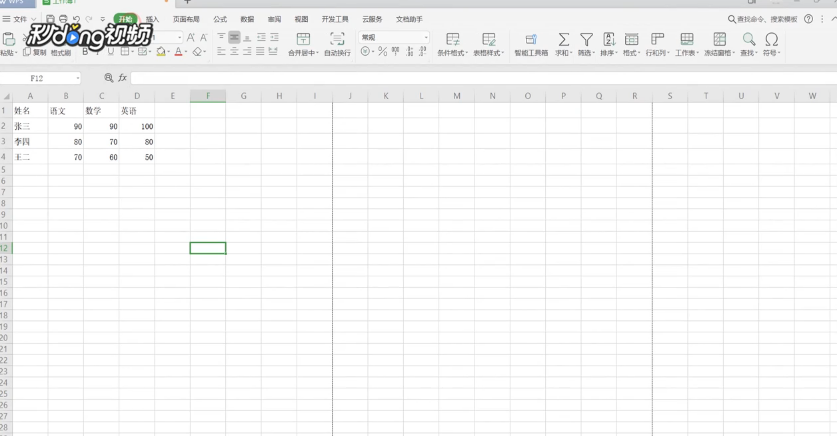Align text left

tap(222, 52)
